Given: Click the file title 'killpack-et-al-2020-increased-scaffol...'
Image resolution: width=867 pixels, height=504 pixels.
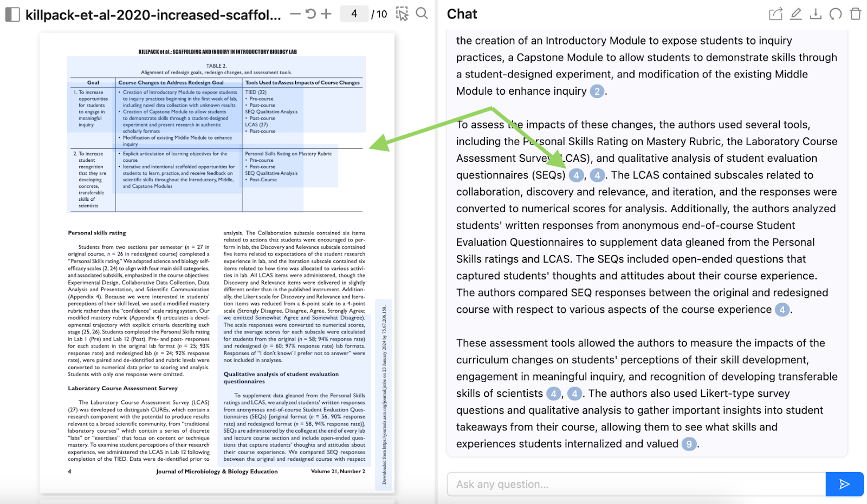Looking at the screenshot, I should [x=153, y=15].
